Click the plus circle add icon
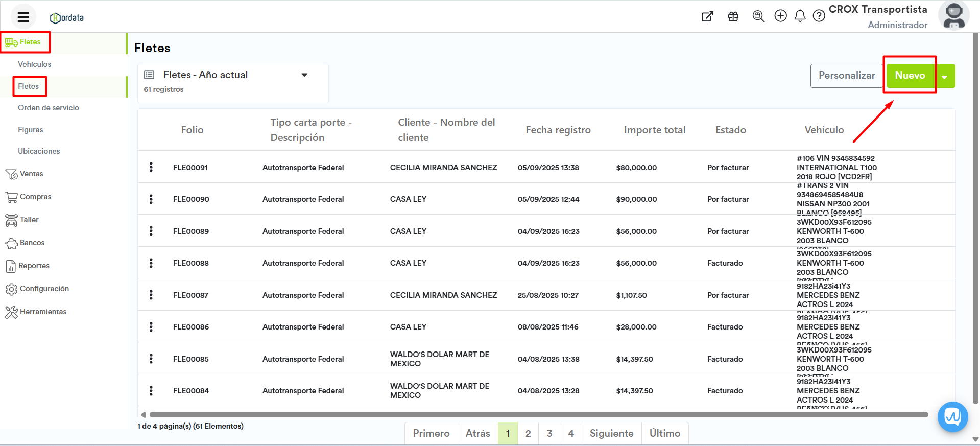The image size is (980, 446). (780, 16)
